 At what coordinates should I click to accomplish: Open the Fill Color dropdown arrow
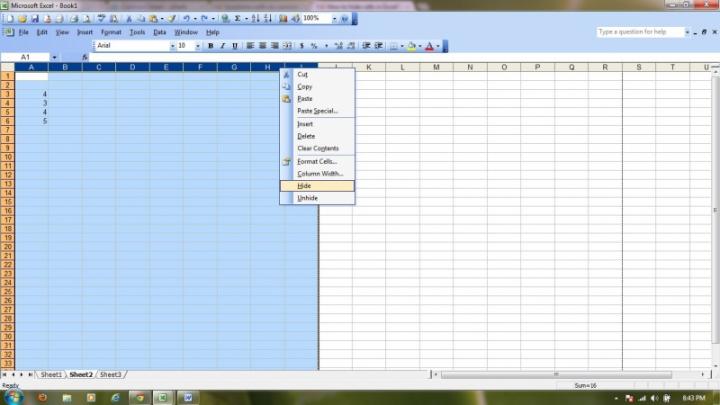tap(420, 46)
